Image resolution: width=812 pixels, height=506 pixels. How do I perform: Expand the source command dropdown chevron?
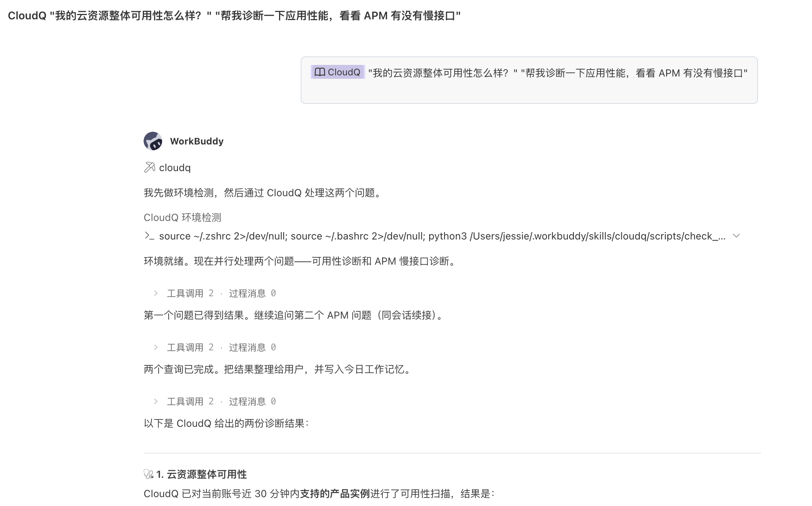tap(736, 236)
